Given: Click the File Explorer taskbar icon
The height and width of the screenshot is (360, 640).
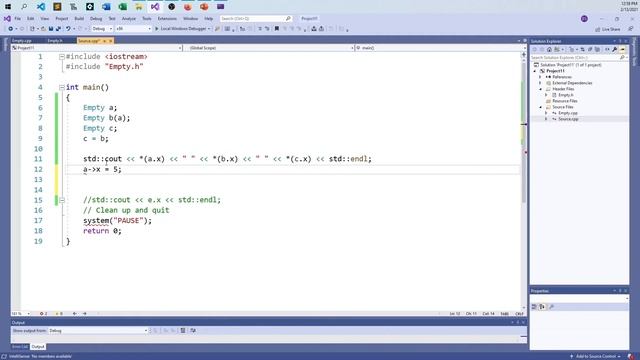Looking at the screenshot, I should [139, 7].
